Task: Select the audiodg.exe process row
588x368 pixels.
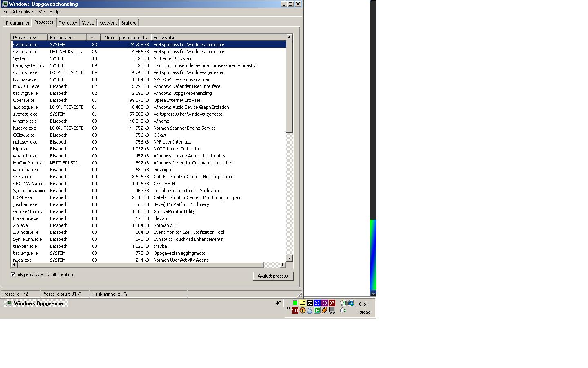Action: [x=149, y=107]
